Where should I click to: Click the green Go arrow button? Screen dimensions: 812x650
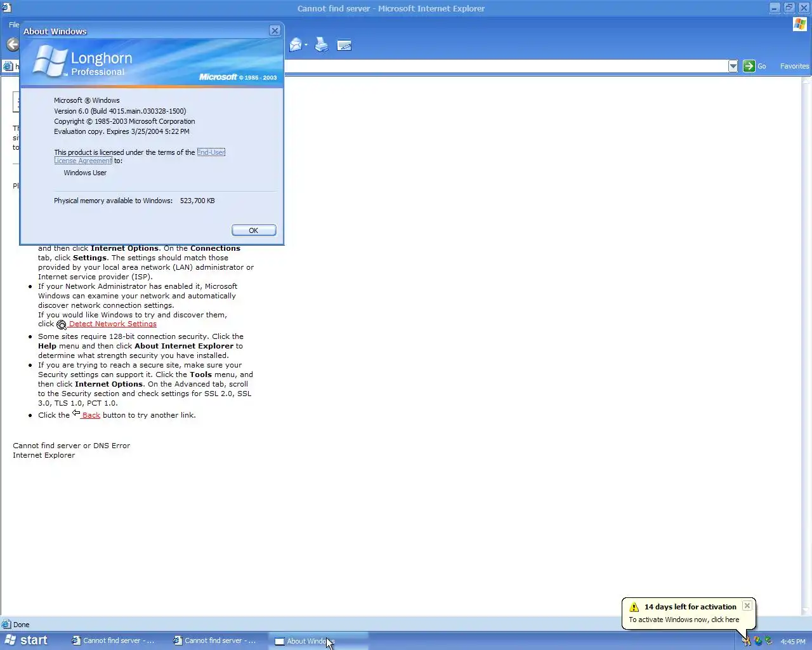pyautogui.click(x=749, y=66)
